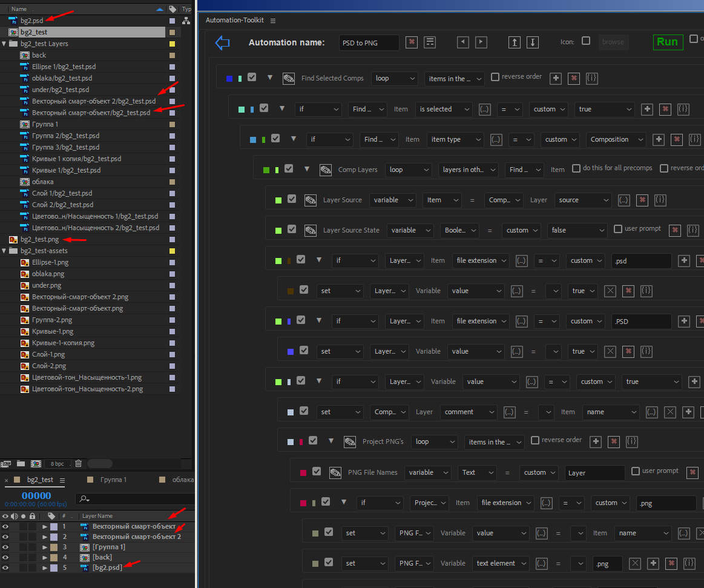
Task: Switch to the Группа 1 timeline tab
Action: [x=113, y=480]
